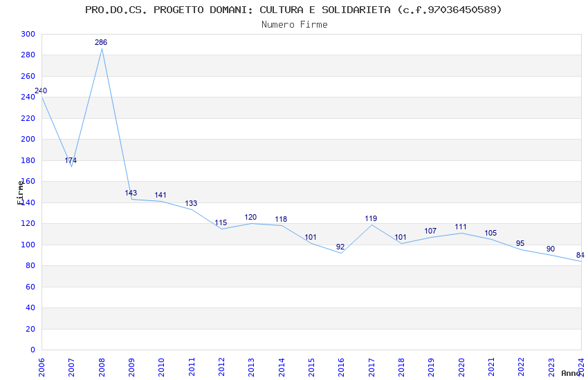Click the data label 105 for 2021
Screen dimensions: 588x380
click(490, 234)
